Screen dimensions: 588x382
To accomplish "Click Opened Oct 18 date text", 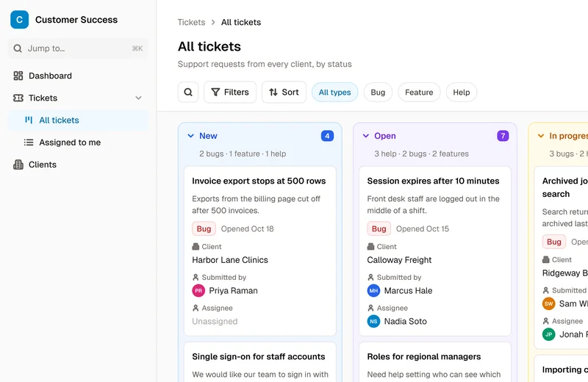I will pos(247,228).
